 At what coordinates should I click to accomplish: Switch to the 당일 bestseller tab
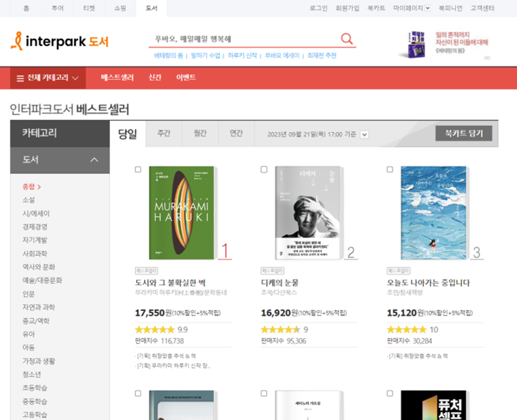127,134
